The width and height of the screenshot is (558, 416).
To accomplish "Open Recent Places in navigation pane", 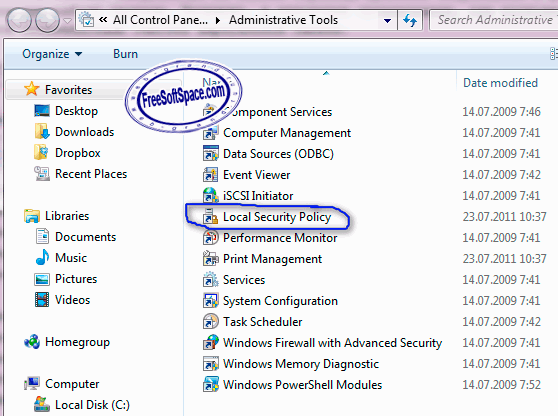I will (x=91, y=174).
